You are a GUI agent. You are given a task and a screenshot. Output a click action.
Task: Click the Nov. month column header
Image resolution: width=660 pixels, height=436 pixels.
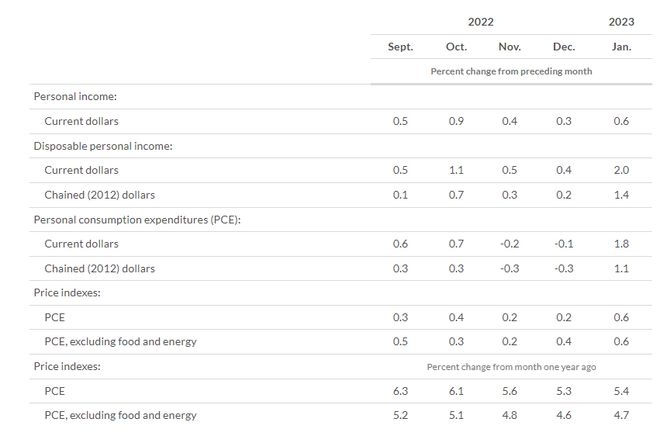point(510,47)
